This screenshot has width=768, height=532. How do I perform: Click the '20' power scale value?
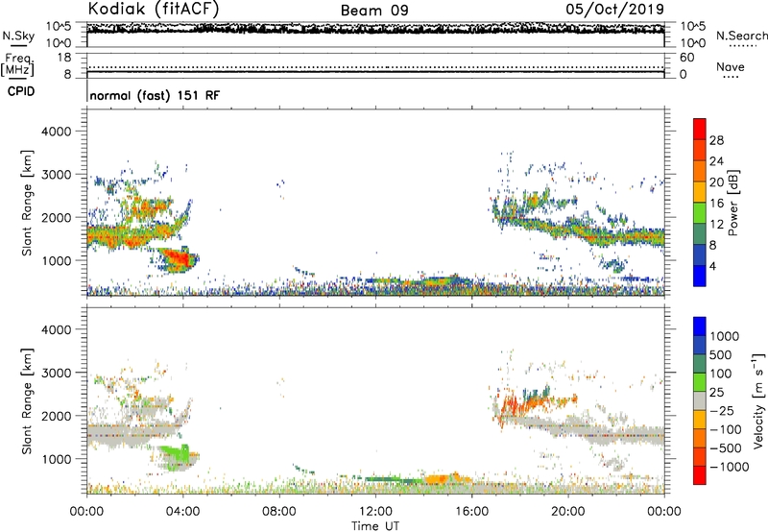716,182
